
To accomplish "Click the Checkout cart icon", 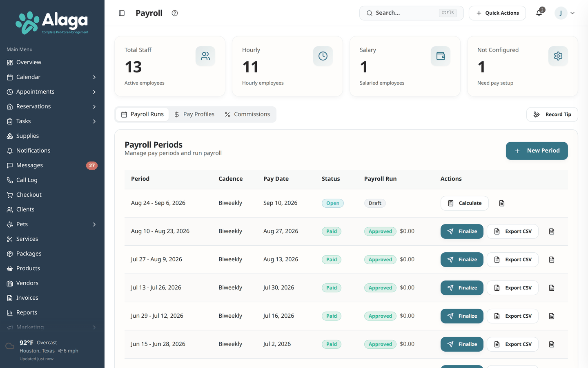I will click(10, 195).
